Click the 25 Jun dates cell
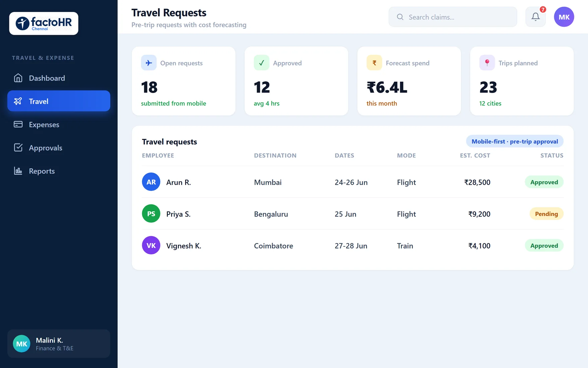Viewport: 588px width, 368px height. pyautogui.click(x=345, y=214)
